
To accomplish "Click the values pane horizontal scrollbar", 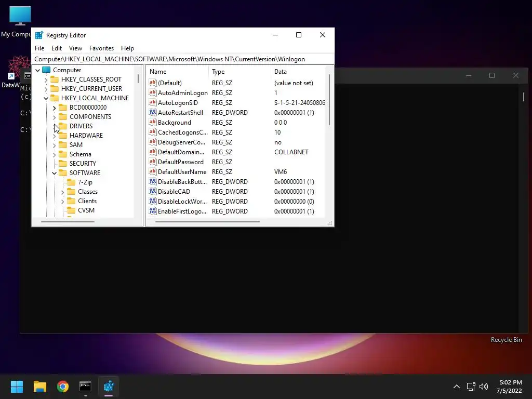I will coord(207,222).
